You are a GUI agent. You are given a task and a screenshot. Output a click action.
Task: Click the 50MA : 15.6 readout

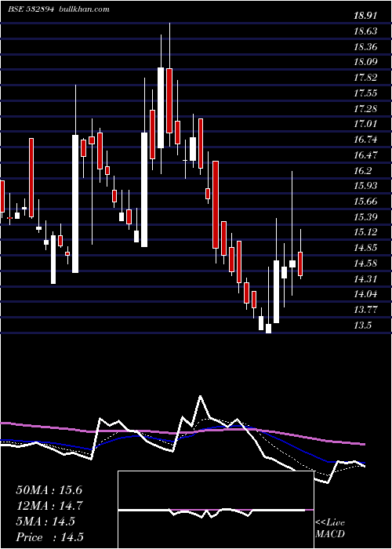pos(49,490)
